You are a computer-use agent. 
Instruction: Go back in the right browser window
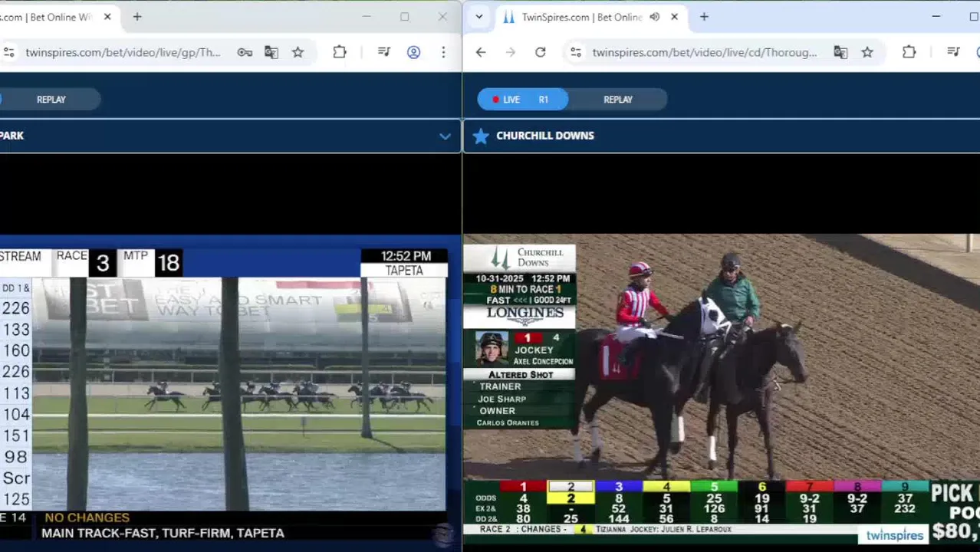tap(481, 52)
